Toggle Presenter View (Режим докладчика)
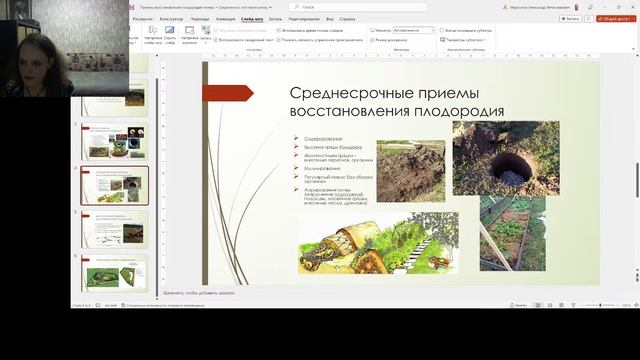640x360 pixels. 389,40
